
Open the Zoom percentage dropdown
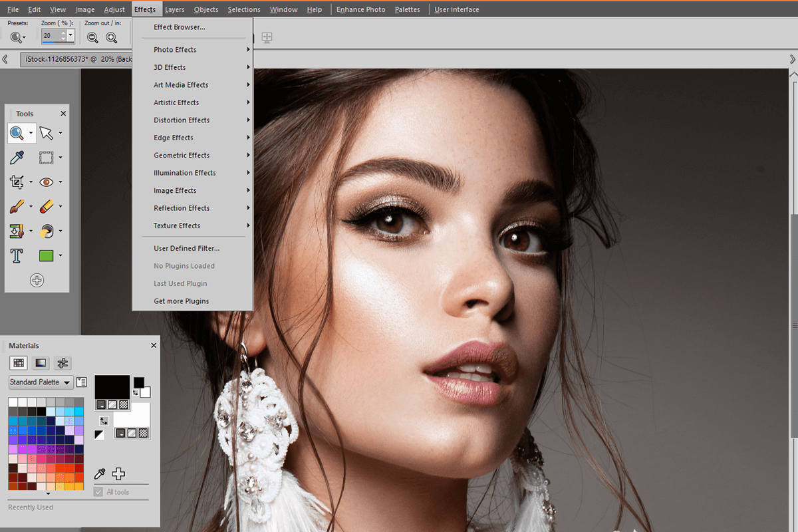point(69,34)
